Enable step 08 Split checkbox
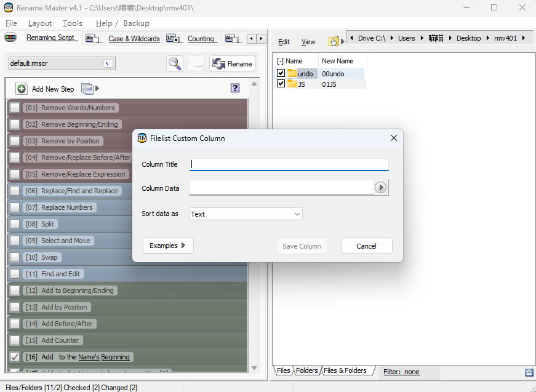536x392 pixels. [15, 224]
